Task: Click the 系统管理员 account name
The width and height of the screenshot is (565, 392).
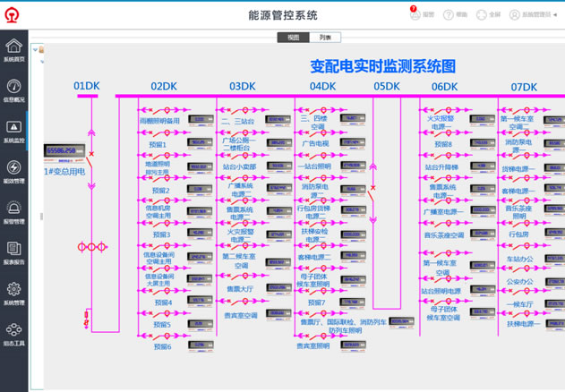Action: point(536,15)
